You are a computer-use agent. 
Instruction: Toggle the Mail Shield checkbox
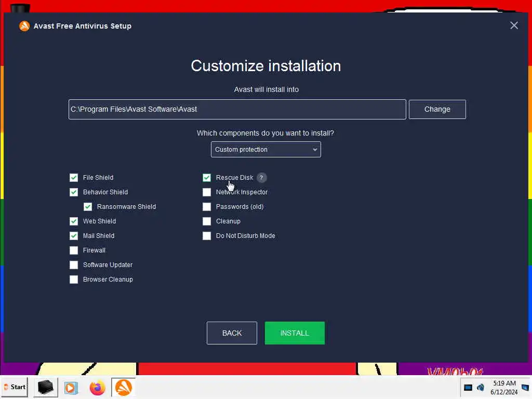click(x=74, y=236)
